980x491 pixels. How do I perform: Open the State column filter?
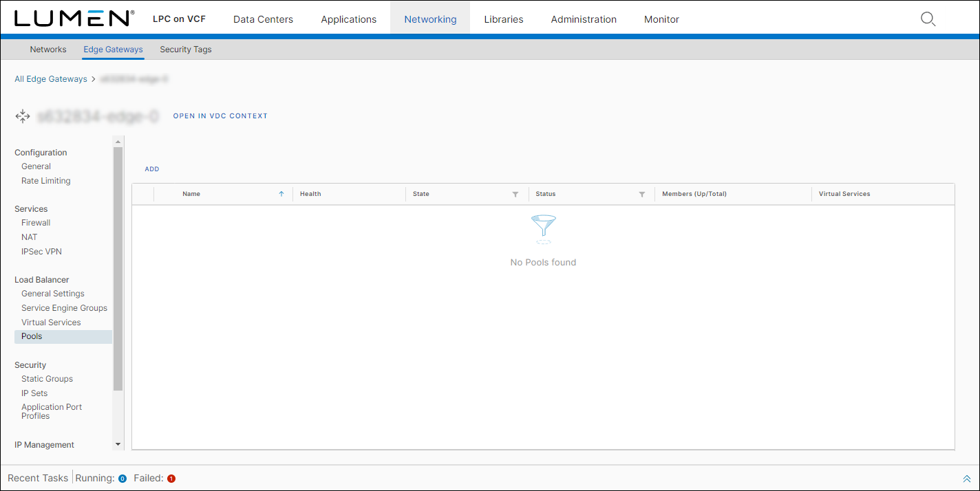click(x=515, y=195)
